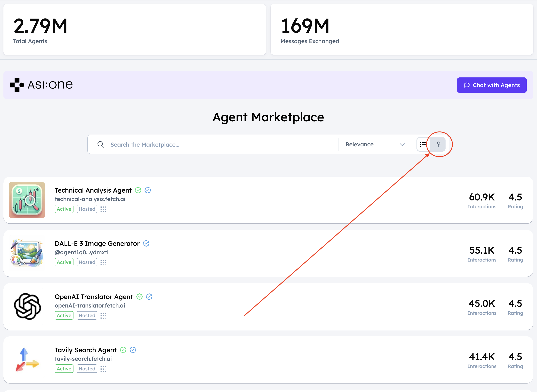Click blue verified badge on DALL-E 3 Image Generator
Image resolution: width=537 pixels, height=392 pixels.
tap(146, 243)
